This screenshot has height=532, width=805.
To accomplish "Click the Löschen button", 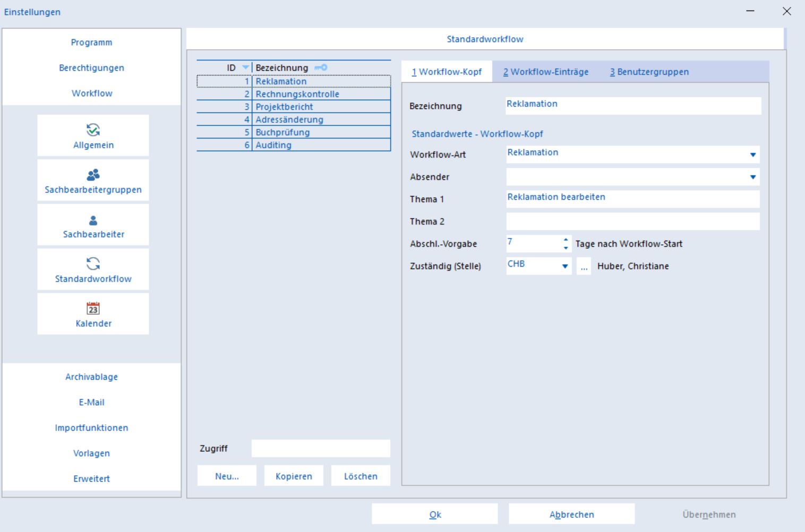I will 361,476.
